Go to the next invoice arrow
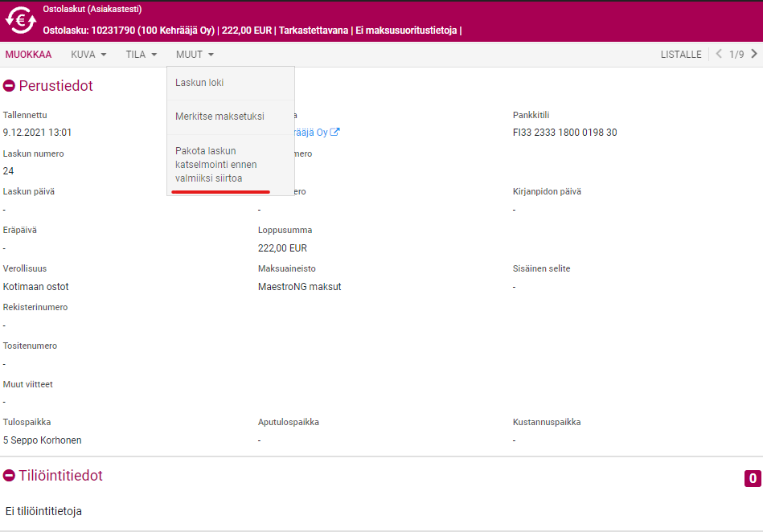763x532 pixels. pos(753,54)
